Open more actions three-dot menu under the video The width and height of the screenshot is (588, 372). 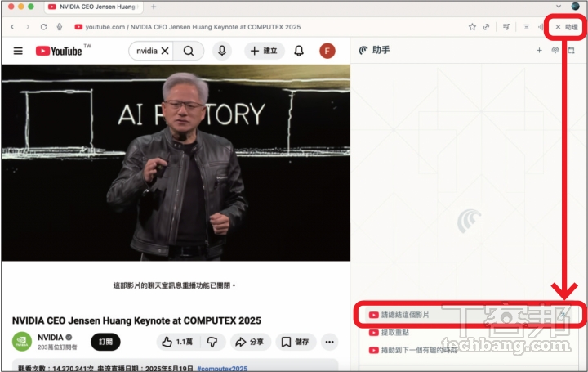tap(330, 342)
